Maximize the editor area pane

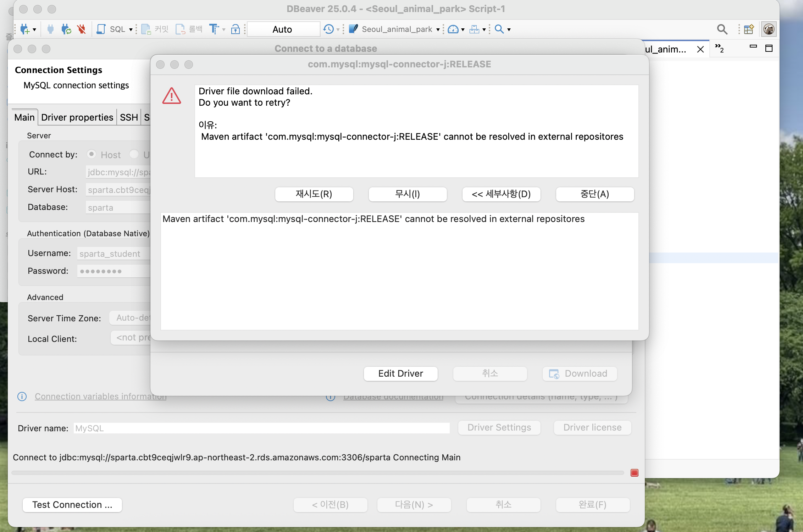pos(769,48)
